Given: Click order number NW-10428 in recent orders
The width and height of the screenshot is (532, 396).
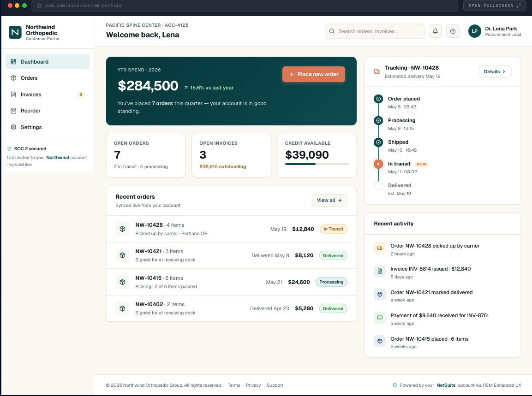Looking at the screenshot, I should point(149,225).
